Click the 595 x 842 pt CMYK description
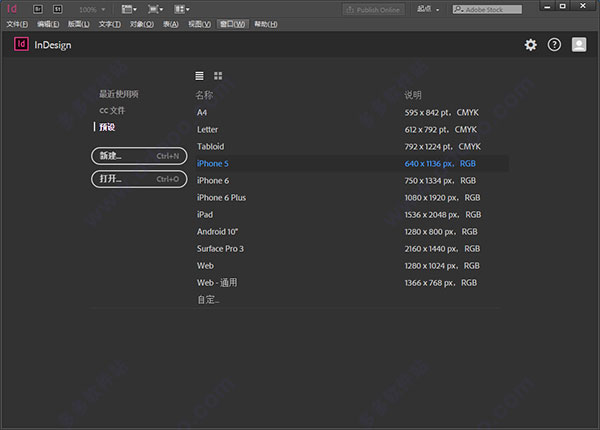Image resolution: width=600 pixels, height=430 pixels. pos(442,112)
